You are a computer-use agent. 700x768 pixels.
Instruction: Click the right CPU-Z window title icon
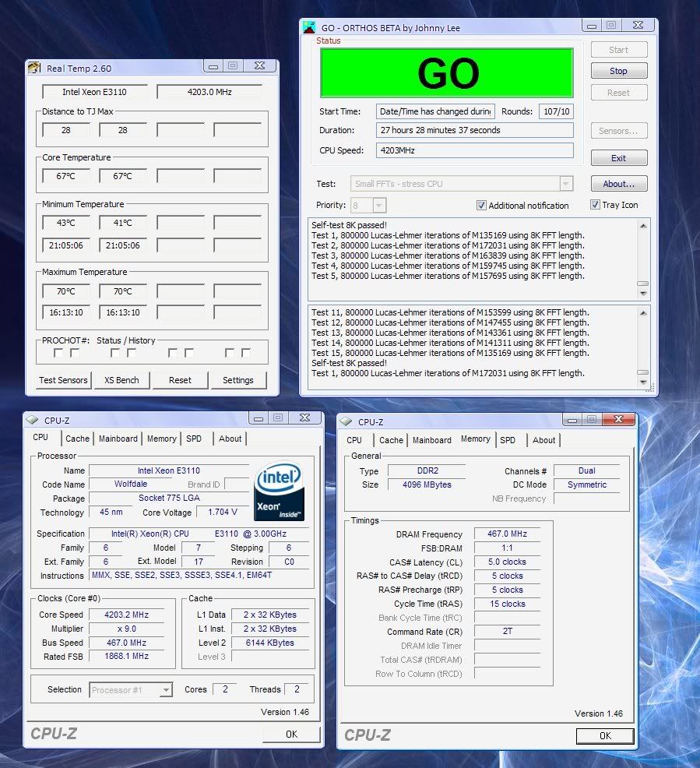346,421
